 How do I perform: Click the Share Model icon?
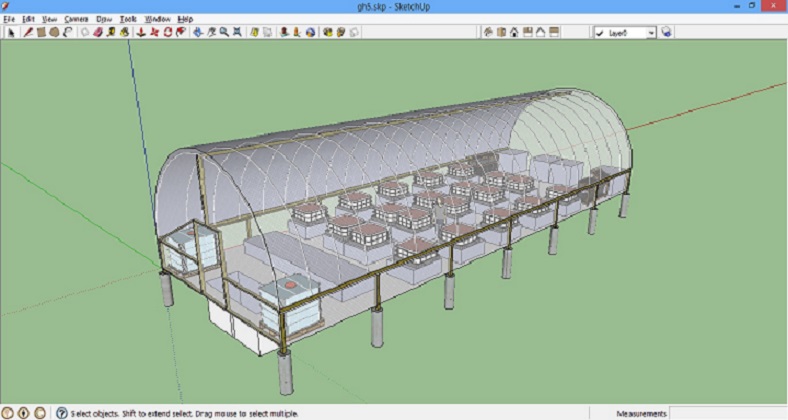click(341, 33)
